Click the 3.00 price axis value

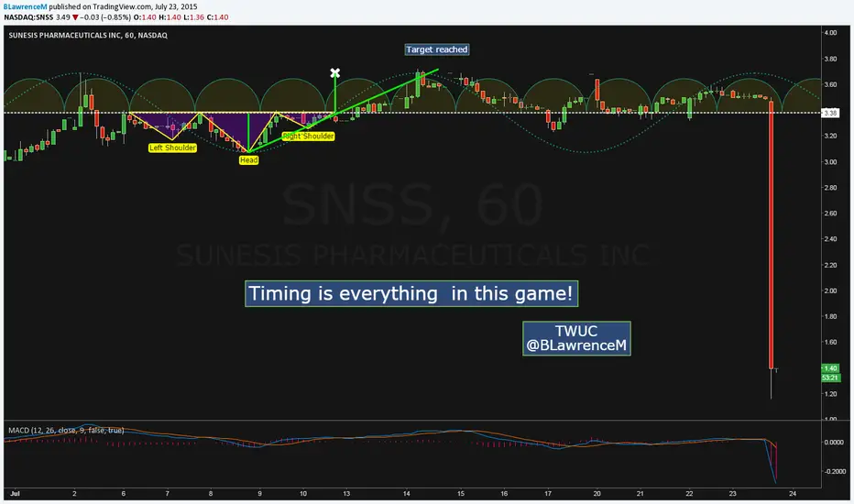point(830,162)
